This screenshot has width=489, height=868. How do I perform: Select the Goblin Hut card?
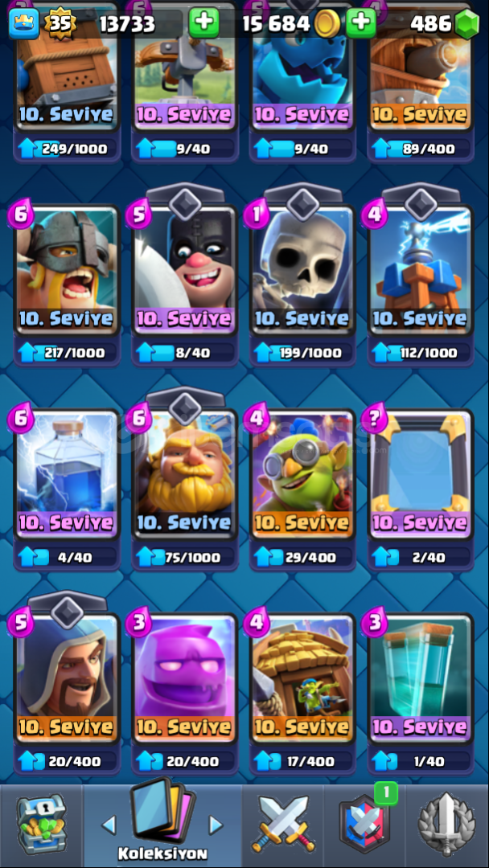click(302, 678)
